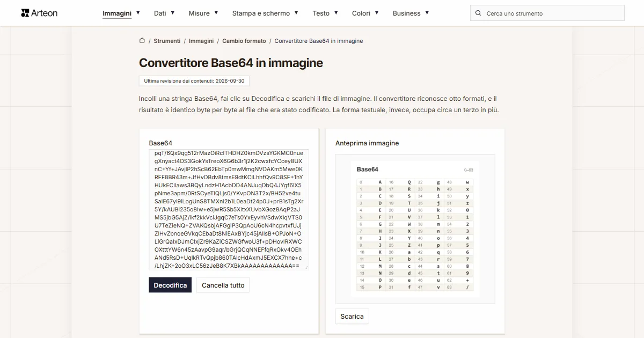Expand the arrow next to Dati
Screen dimensions: 644x338
[x=173, y=13]
